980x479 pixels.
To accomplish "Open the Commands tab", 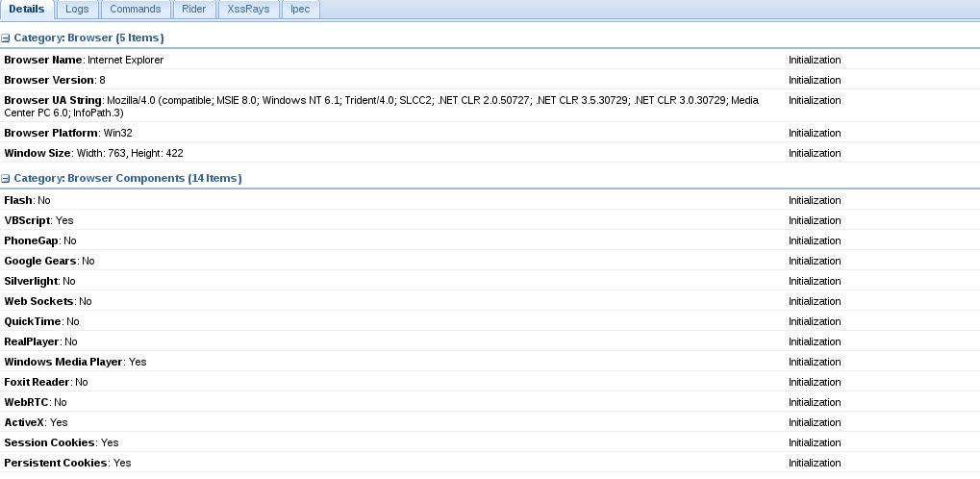I will [135, 10].
